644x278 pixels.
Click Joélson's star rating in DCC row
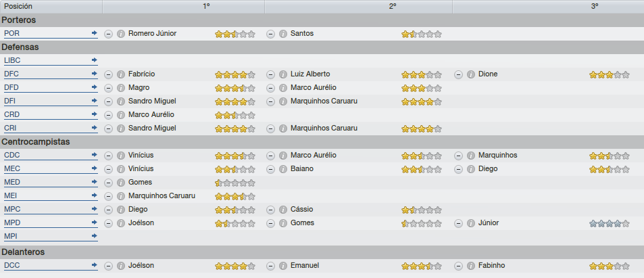click(235, 266)
